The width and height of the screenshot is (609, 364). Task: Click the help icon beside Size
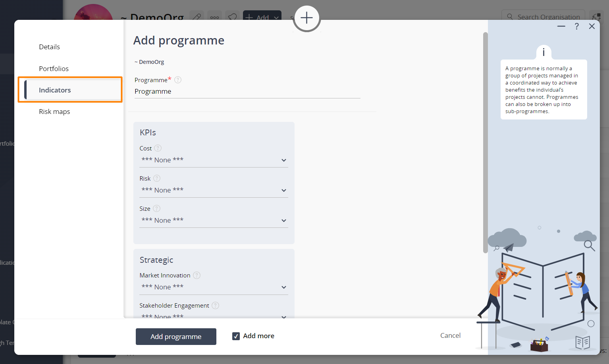tap(156, 208)
